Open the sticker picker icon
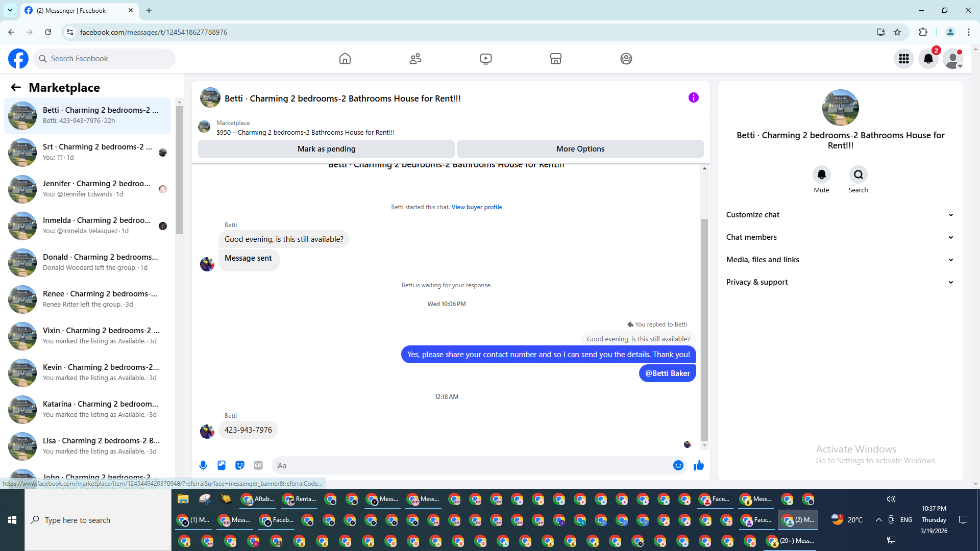Image resolution: width=980 pixels, height=551 pixels. click(x=240, y=465)
